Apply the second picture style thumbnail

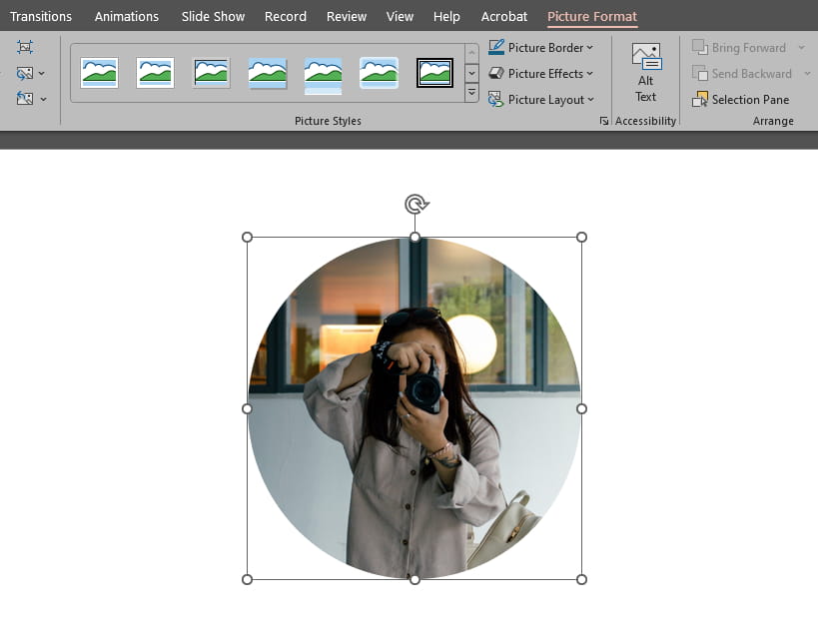point(155,73)
